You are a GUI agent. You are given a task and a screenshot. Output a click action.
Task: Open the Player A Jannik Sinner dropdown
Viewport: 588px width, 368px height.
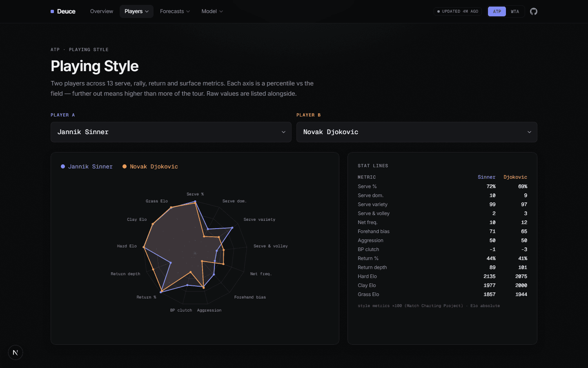pyautogui.click(x=171, y=132)
